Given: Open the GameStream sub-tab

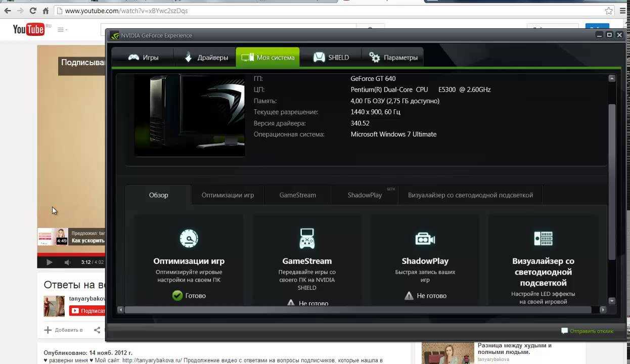Looking at the screenshot, I should [297, 195].
